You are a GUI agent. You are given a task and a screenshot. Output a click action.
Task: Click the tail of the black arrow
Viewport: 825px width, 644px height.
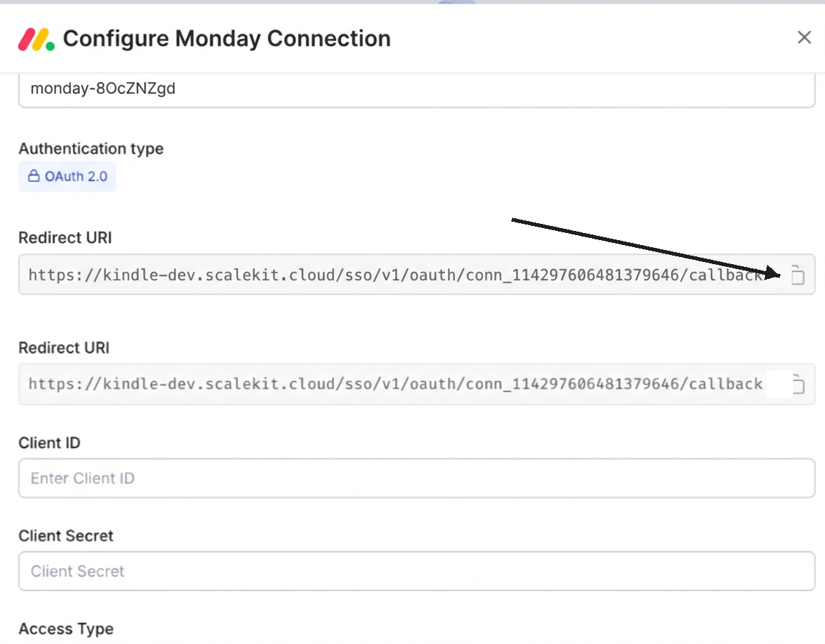point(514,220)
